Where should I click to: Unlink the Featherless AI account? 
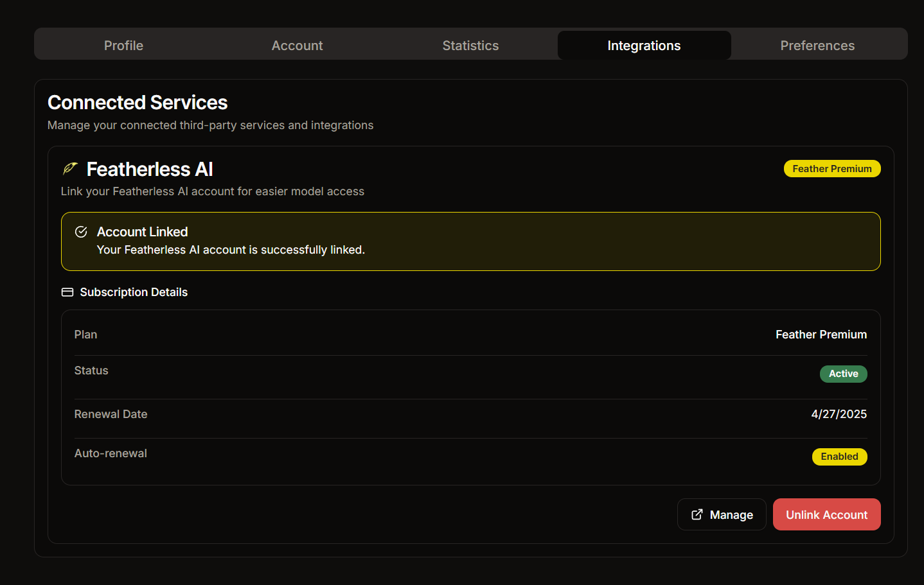point(827,514)
